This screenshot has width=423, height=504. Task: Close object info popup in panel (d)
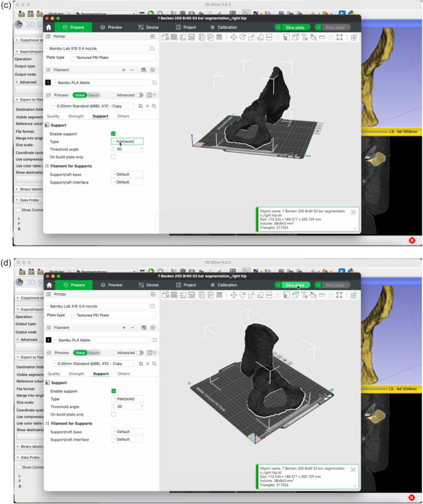pos(353,470)
